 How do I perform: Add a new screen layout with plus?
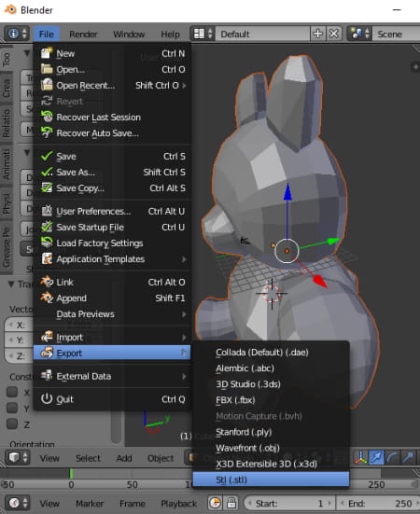tap(317, 34)
